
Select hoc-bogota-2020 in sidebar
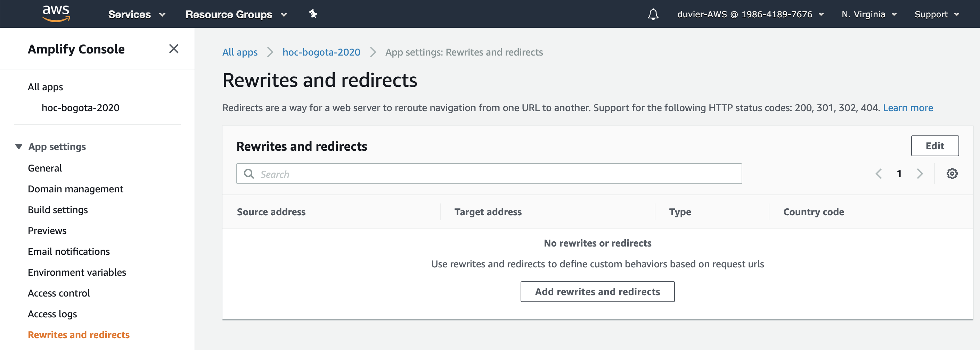coord(80,108)
